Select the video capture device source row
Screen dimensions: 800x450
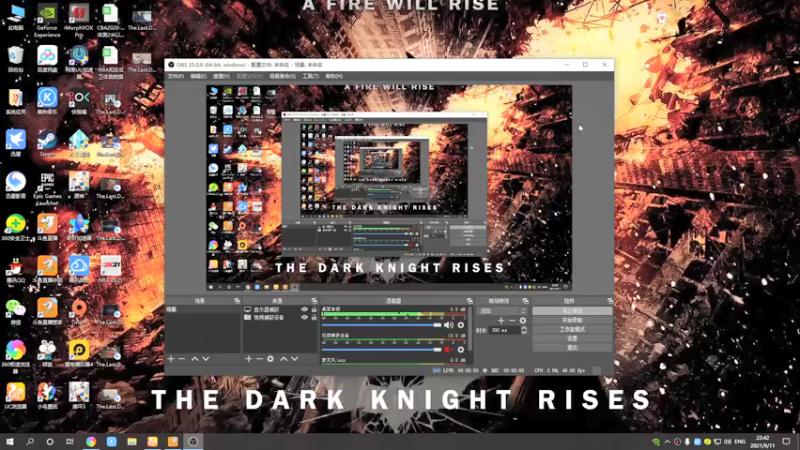click(x=280, y=317)
